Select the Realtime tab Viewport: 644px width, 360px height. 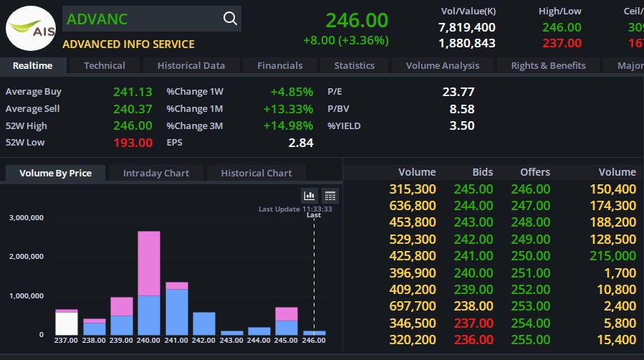click(x=33, y=65)
